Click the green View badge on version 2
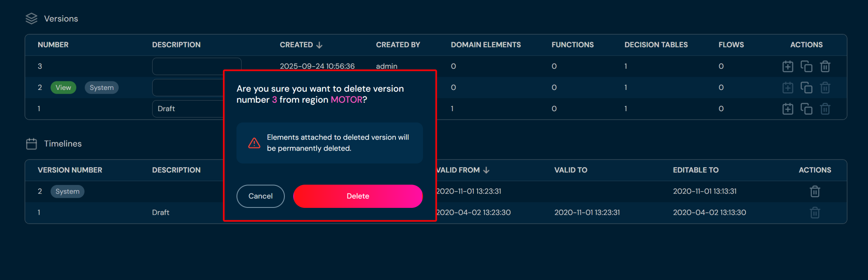 click(x=63, y=87)
